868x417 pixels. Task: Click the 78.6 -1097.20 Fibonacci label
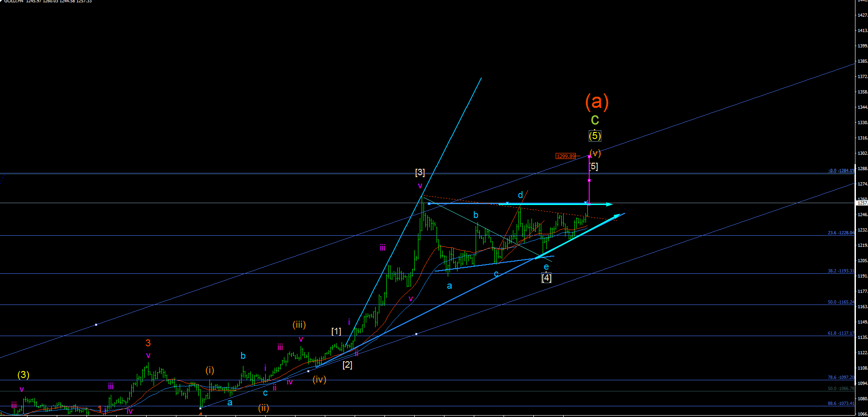pyautogui.click(x=841, y=377)
